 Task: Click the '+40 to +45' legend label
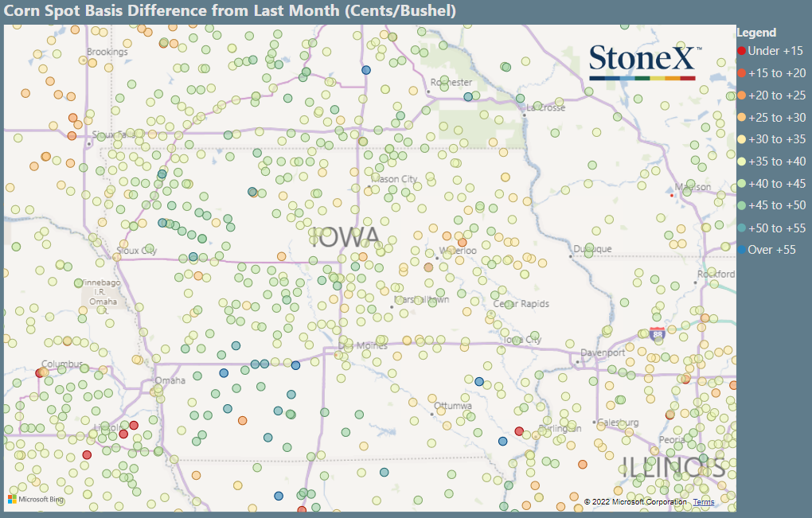[777, 184]
